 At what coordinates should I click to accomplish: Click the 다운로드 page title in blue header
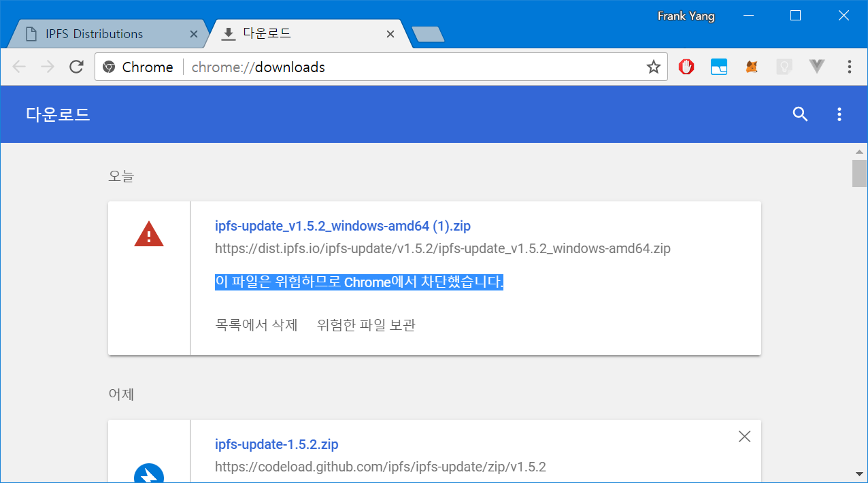click(58, 114)
